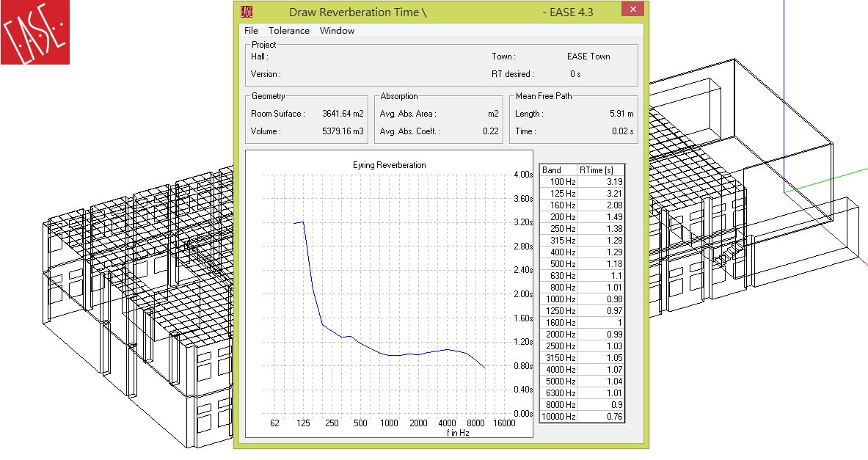
Task: Click the Hall label in Project
Action: 260,56
